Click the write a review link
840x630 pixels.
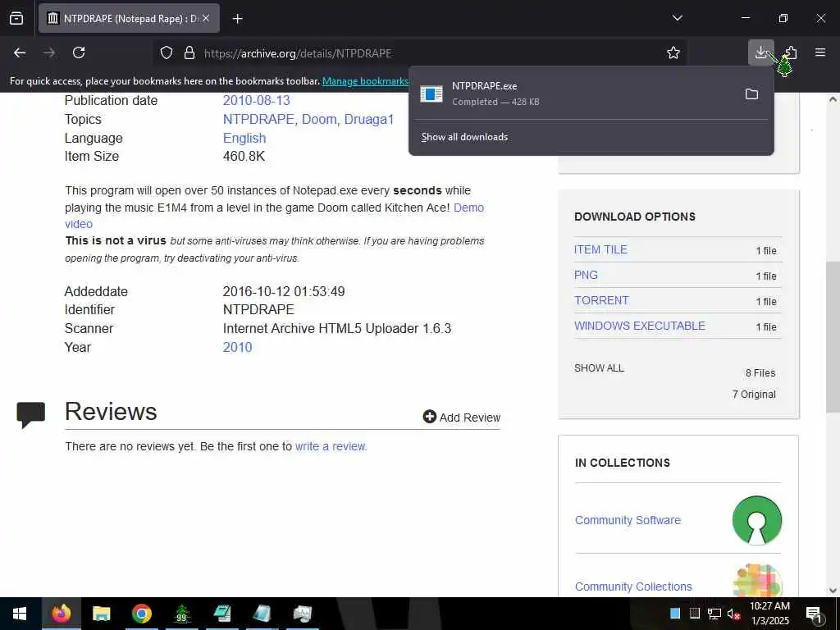pos(330,446)
